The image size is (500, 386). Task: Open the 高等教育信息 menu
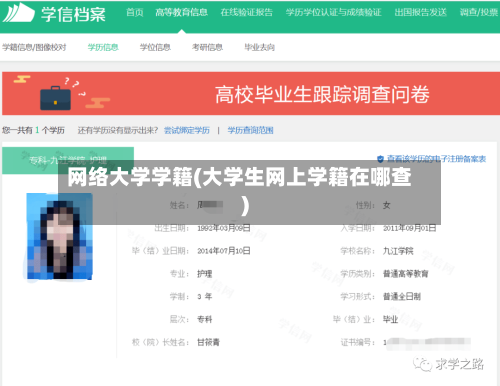pos(182,13)
